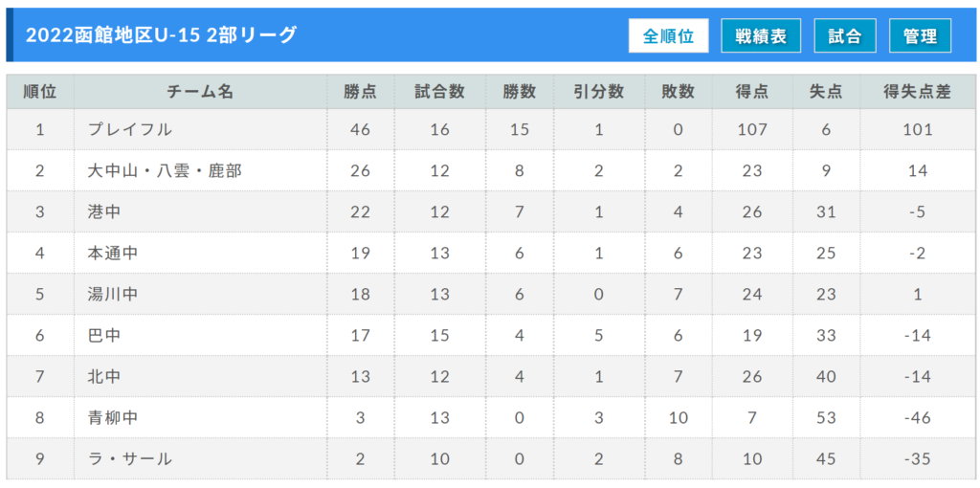Click the 試合数 column header
The image size is (980, 488).
tap(440, 92)
